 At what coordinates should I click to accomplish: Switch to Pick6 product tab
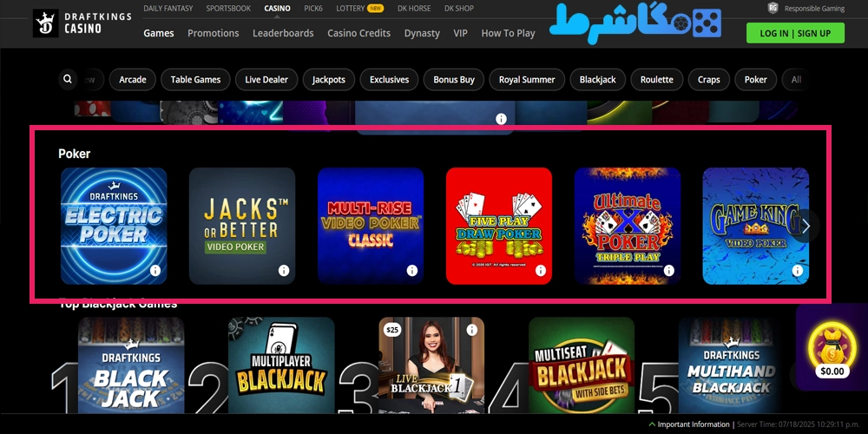[x=313, y=9]
